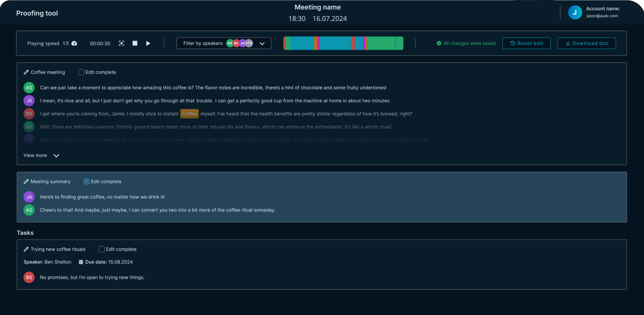644x315 pixels.
Task: Click the line 'Here's to finding great coffee'
Action: click(x=102, y=197)
